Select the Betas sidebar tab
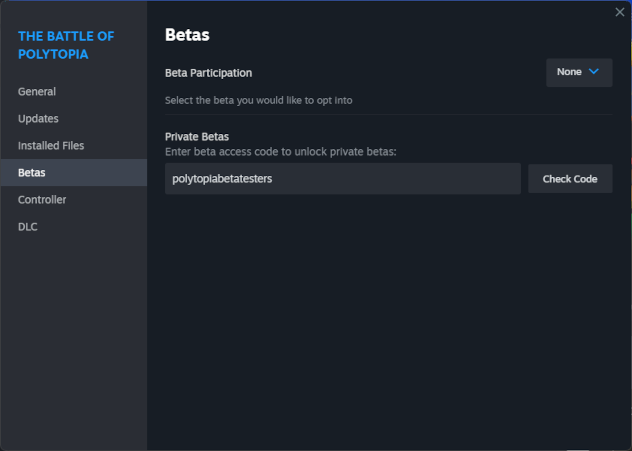 pos(31,173)
